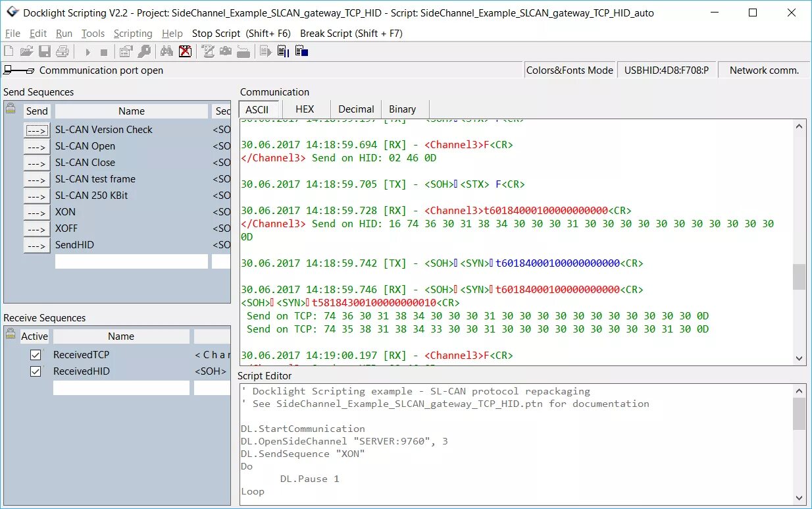Send the SL-CAN Close sequence

tap(37, 163)
